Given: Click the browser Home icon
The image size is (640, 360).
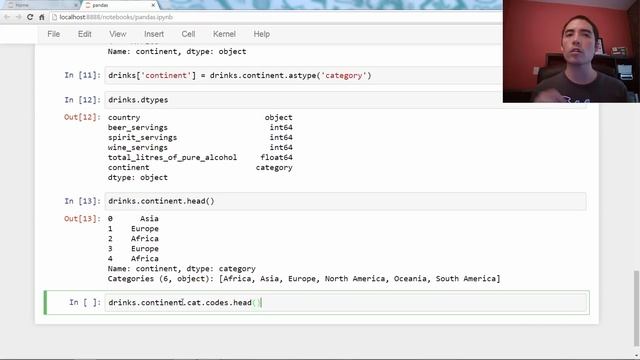Looking at the screenshot, I should pyautogui.click(x=42, y=17).
